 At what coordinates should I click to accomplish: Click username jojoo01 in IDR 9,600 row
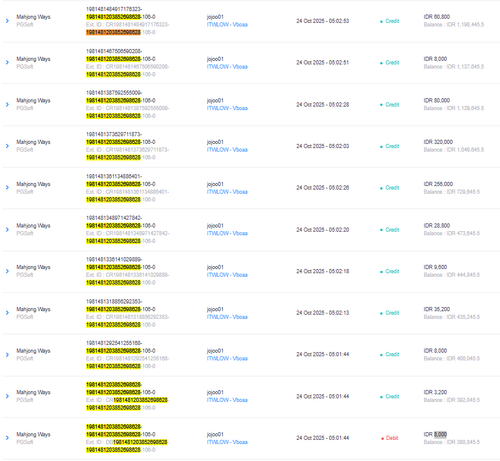pos(215,267)
